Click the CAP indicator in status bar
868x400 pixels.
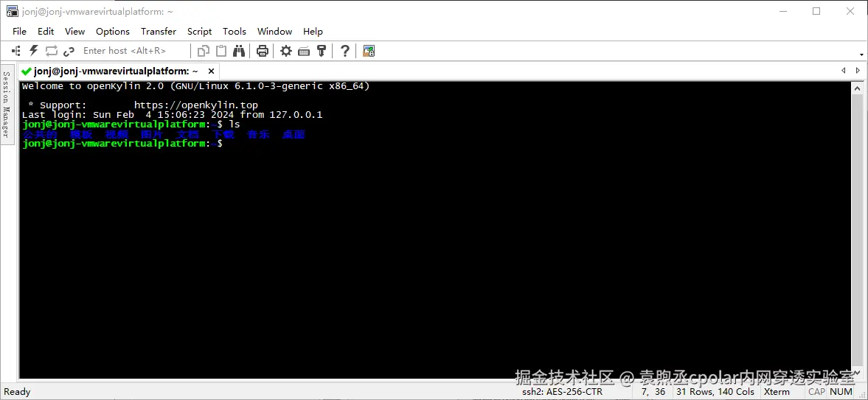(x=816, y=392)
